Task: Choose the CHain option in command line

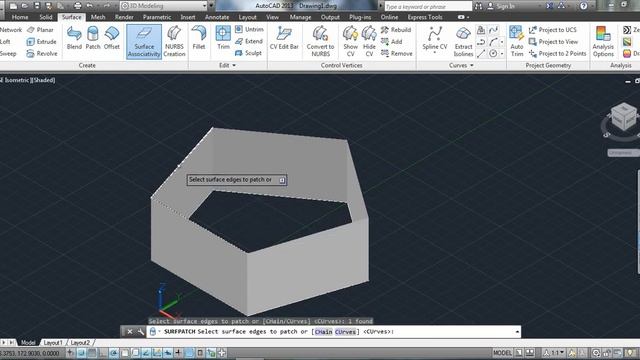Action: coord(323,332)
